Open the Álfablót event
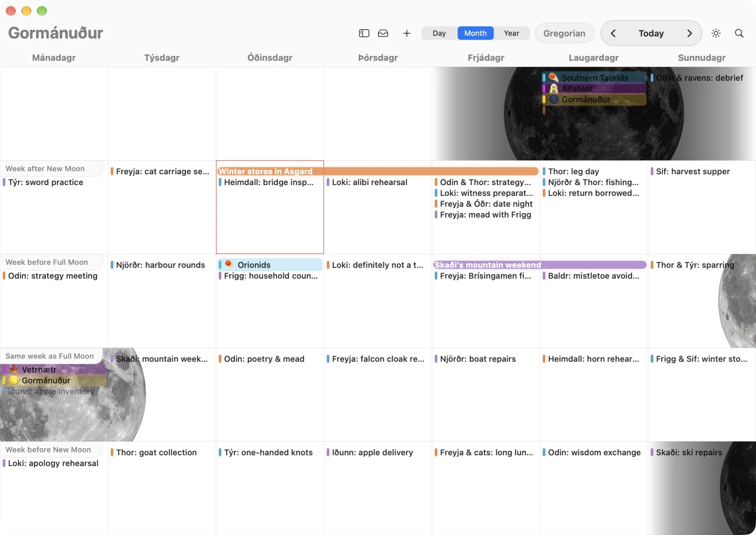Screen dimensions: 756x535 (594, 88)
